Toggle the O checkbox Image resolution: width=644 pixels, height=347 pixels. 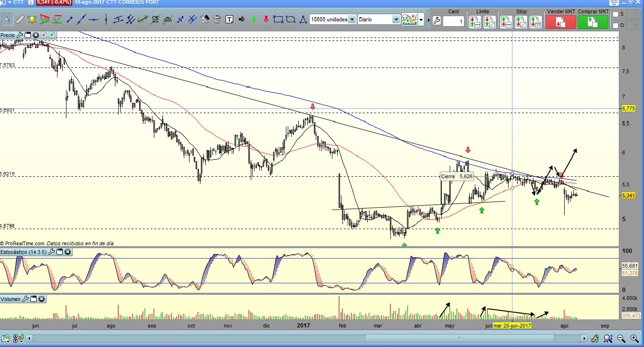(616, 26)
